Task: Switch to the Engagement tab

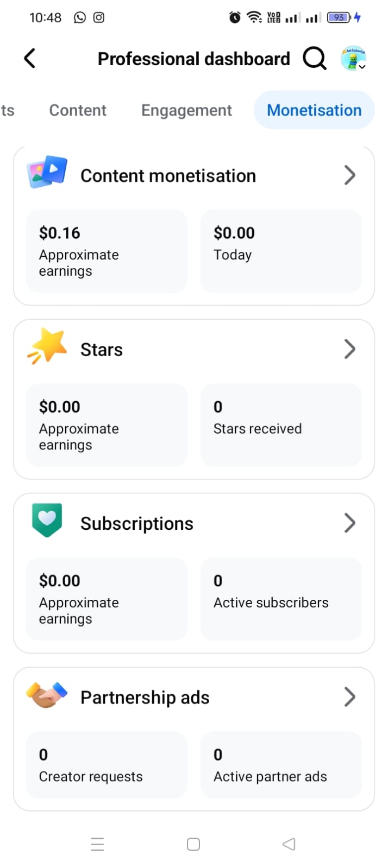Action: (x=186, y=110)
